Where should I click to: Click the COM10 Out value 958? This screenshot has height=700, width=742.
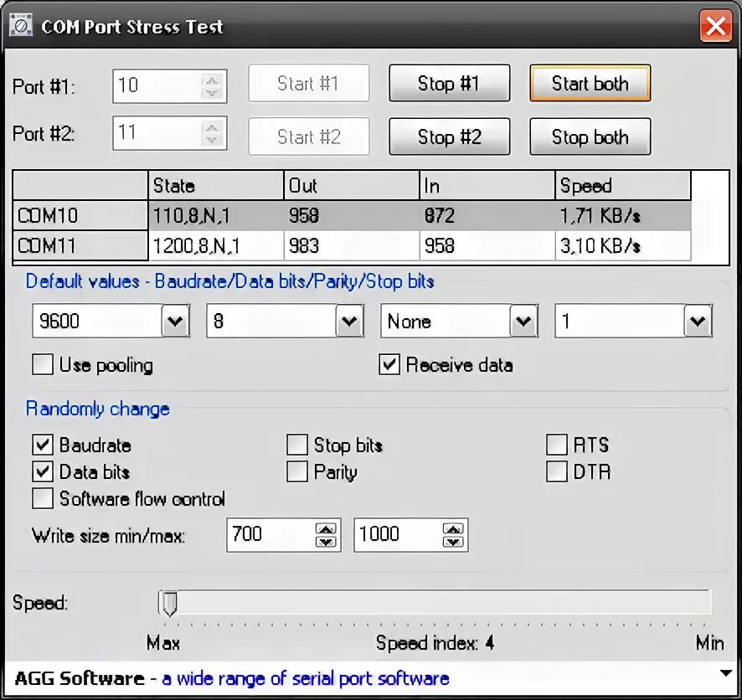pos(352,216)
